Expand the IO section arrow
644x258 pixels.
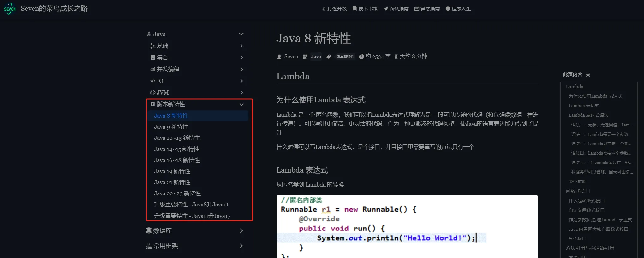tap(241, 81)
